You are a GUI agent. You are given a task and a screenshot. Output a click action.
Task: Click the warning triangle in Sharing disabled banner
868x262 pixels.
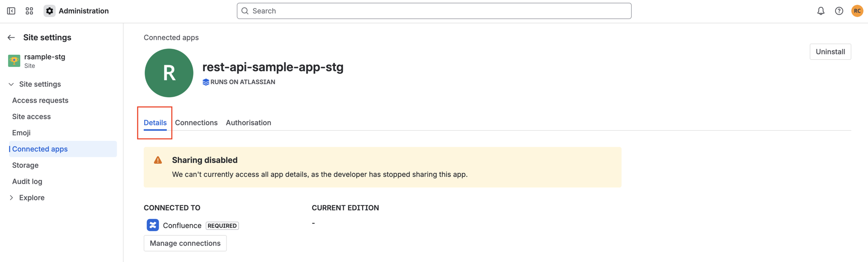157,160
